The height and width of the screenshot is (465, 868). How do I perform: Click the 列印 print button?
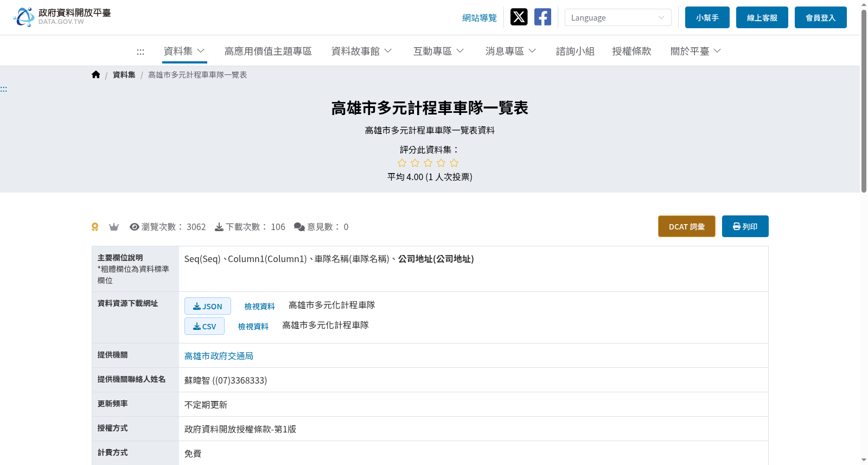(x=745, y=226)
